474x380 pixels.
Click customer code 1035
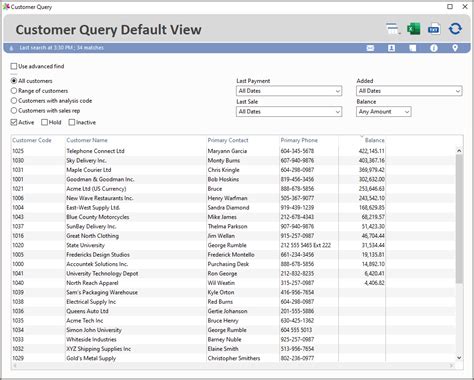pos(18,320)
